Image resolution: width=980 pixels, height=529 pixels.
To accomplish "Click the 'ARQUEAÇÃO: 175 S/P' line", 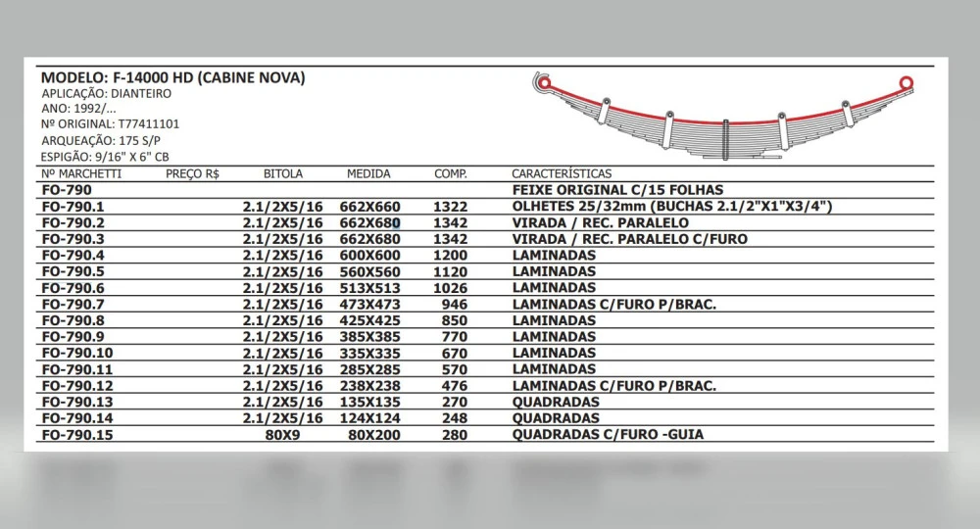I will (x=101, y=140).
